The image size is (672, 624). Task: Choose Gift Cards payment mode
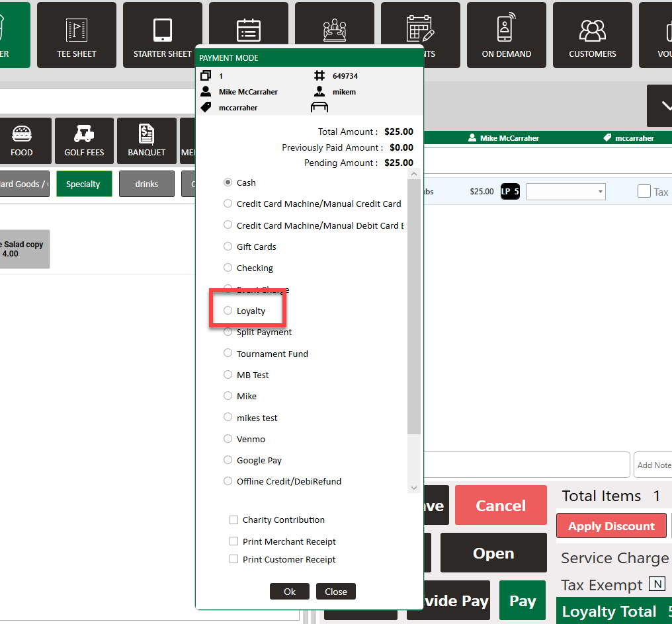click(x=228, y=247)
